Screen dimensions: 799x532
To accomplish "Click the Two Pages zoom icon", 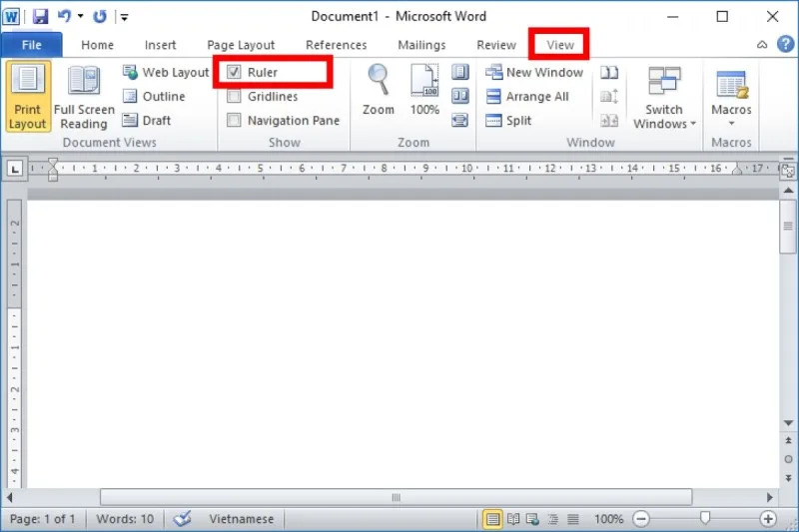I will point(460,96).
